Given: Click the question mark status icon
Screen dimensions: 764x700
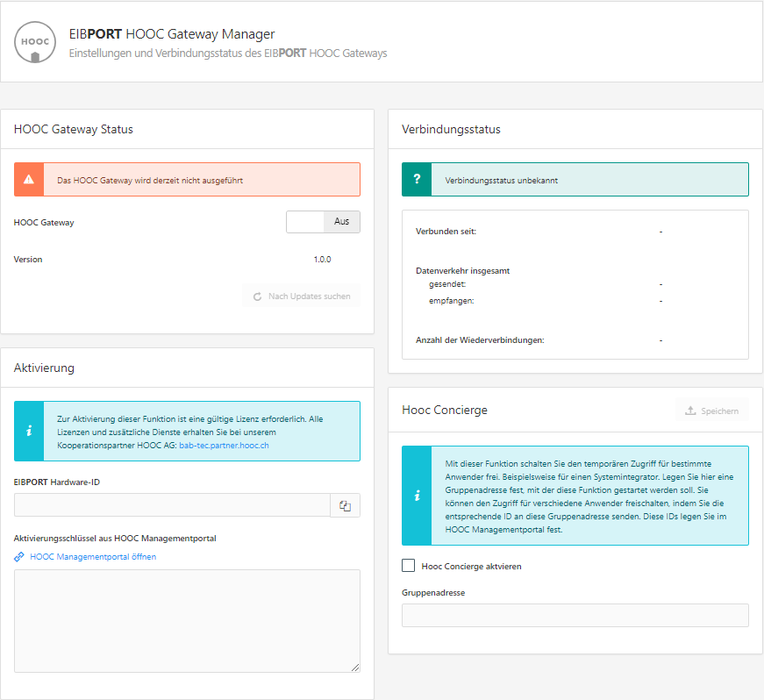Looking at the screenshot, I should 417,180.
